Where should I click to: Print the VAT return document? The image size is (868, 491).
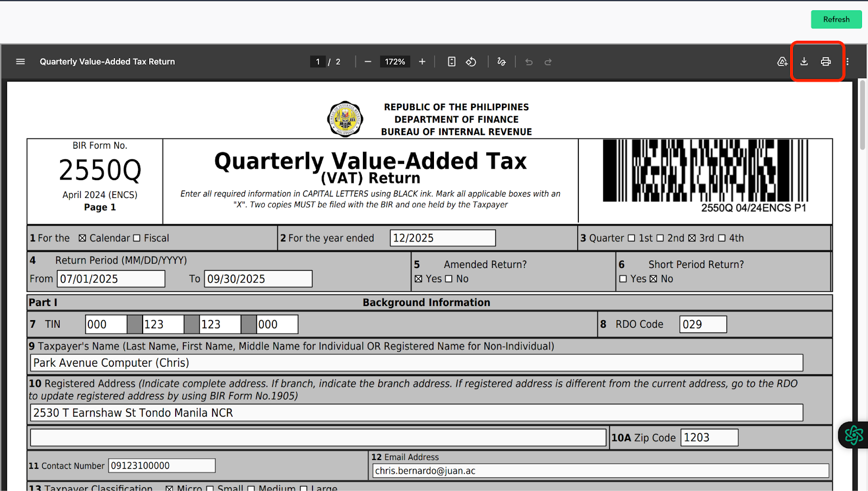coord(826,62)
